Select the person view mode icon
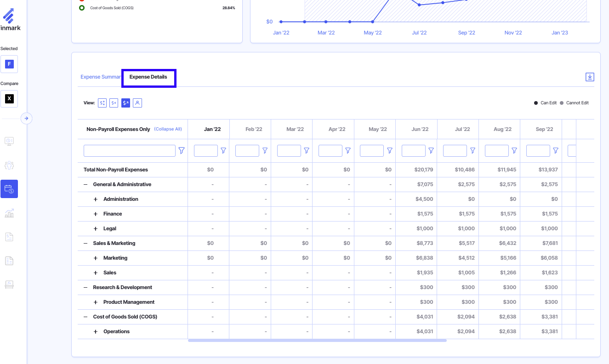The width and height of the screenshot is (609, 364). (x=137, y=103)
